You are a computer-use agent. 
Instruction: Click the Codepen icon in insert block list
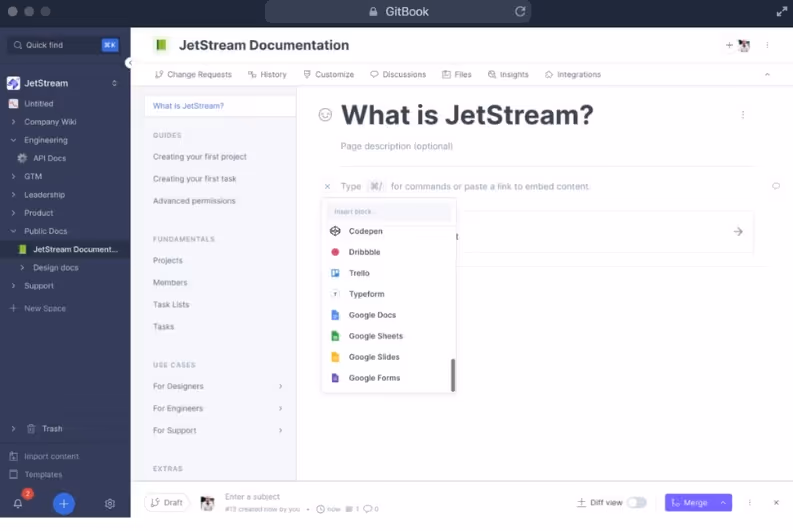tap(335, 231)
